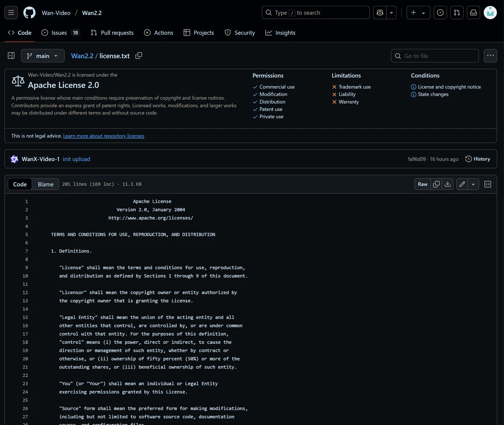Copy the file path license.txt
Screen dimensions: 504x425
(139, 56)
